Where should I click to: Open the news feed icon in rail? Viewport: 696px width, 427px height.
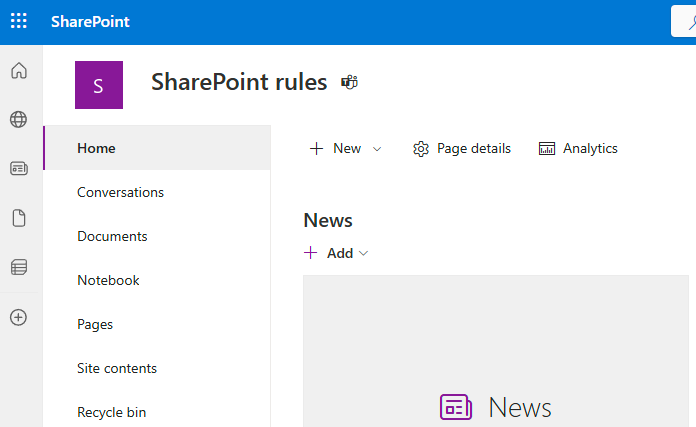coord(19,169)
